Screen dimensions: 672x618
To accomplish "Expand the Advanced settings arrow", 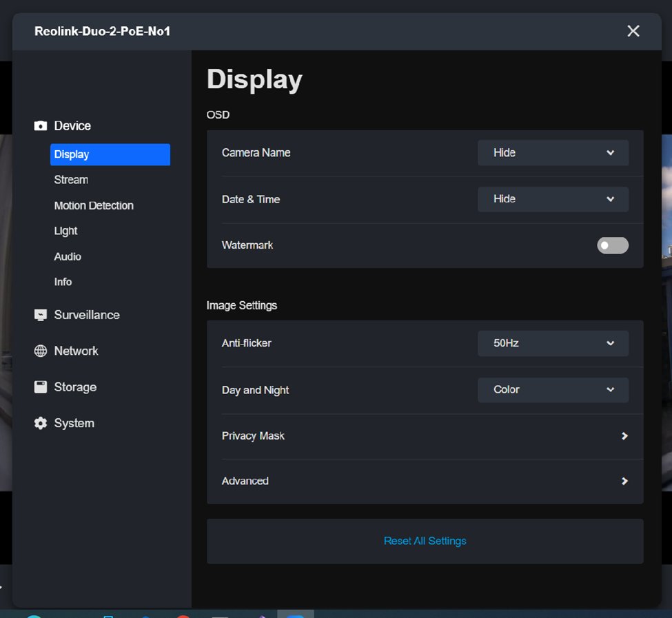I will [x=624, y=481].
